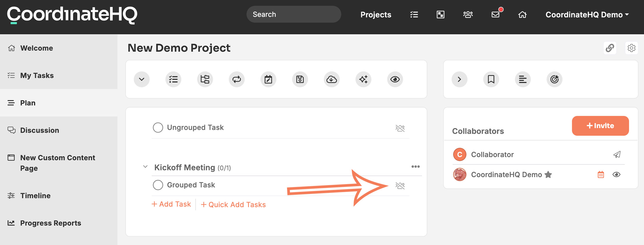The width and height of the screenshot is (644, 245).
Task: Copy project link with chain icon
Action: (x=610, y=48)
